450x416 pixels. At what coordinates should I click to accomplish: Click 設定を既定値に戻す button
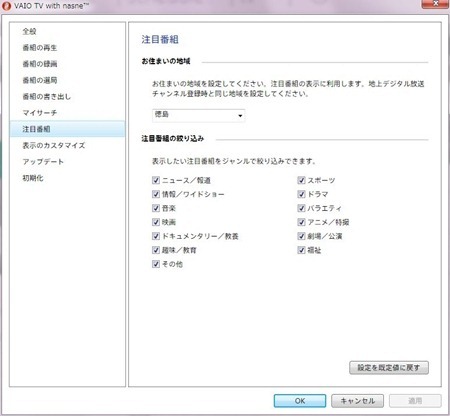click(x=389, y=368)
